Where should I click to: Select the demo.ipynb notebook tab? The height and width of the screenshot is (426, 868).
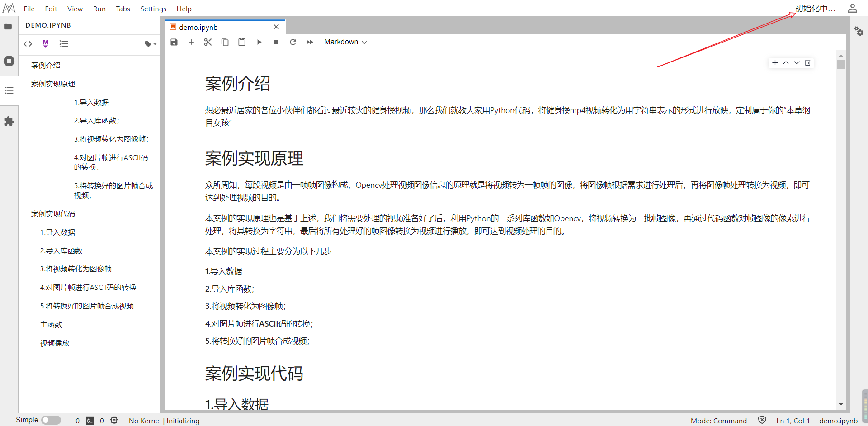pos(225,27)
